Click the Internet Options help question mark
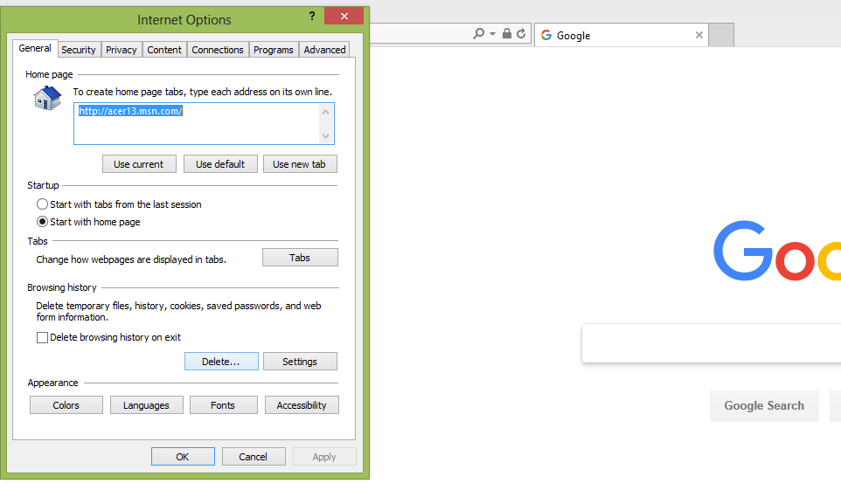 coord(312,17)
